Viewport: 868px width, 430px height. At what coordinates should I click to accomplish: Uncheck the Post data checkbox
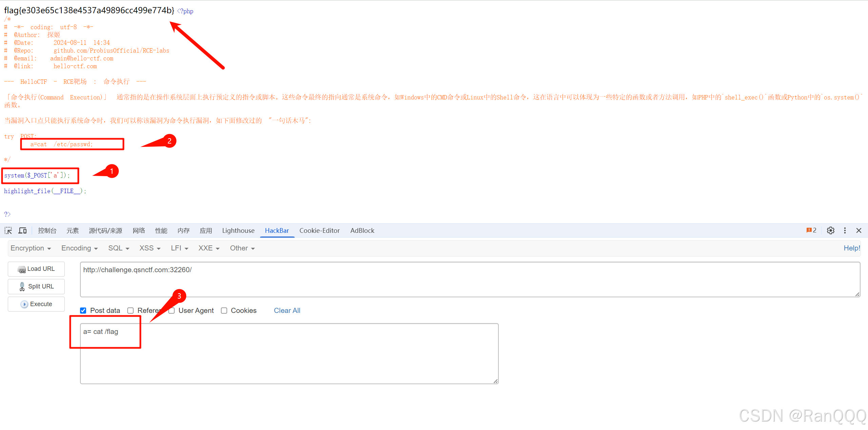[83, 311]
